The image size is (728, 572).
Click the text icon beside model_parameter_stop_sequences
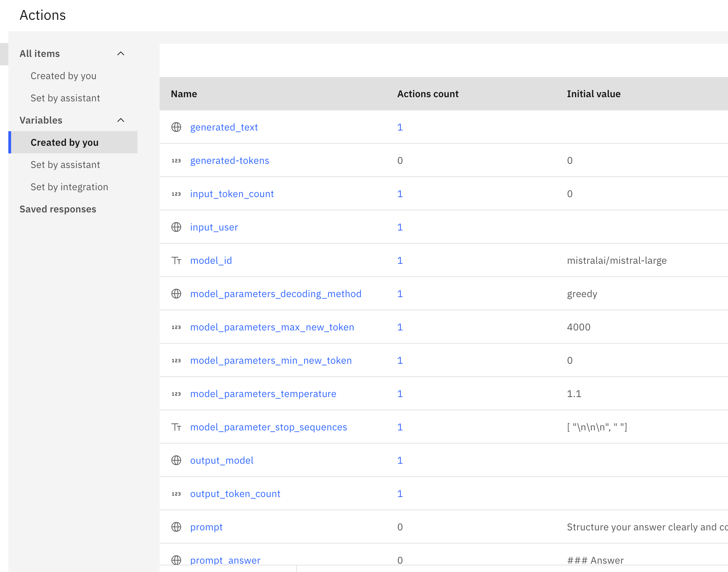point(176,427)
